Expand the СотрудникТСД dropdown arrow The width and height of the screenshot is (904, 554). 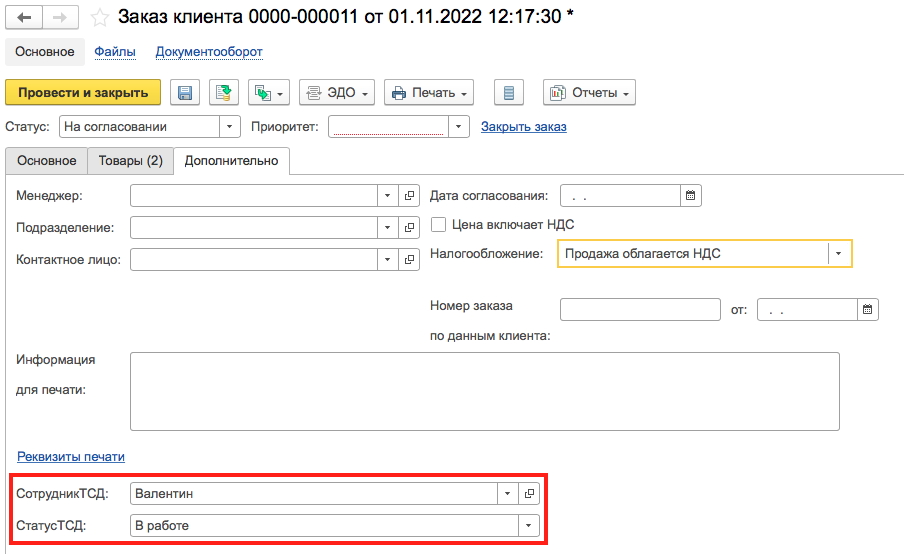tap(507, 493)
